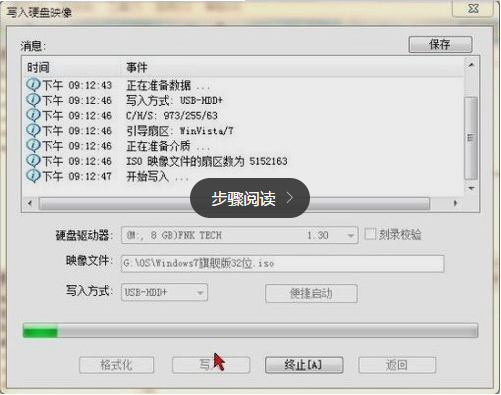Click the 下午 09:12:47 timestamp
Image resolution: width=501 pixels, height=395 pixels.
77,176
